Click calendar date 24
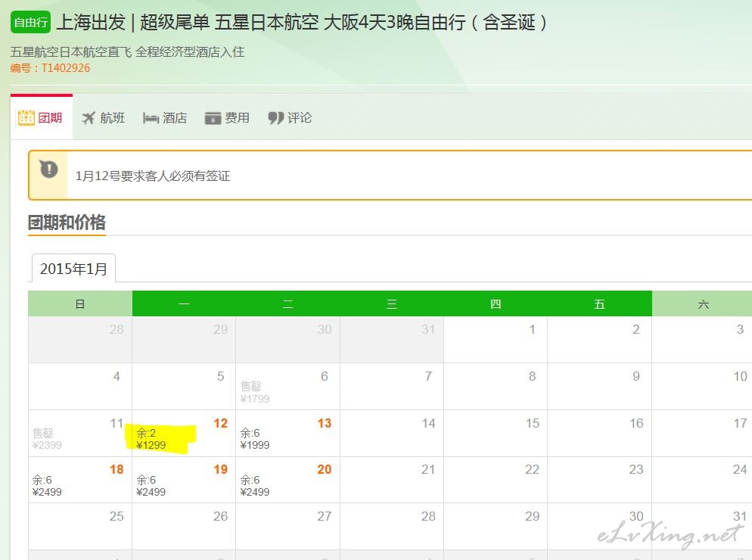The image size is (752, 560). (702, 480)
